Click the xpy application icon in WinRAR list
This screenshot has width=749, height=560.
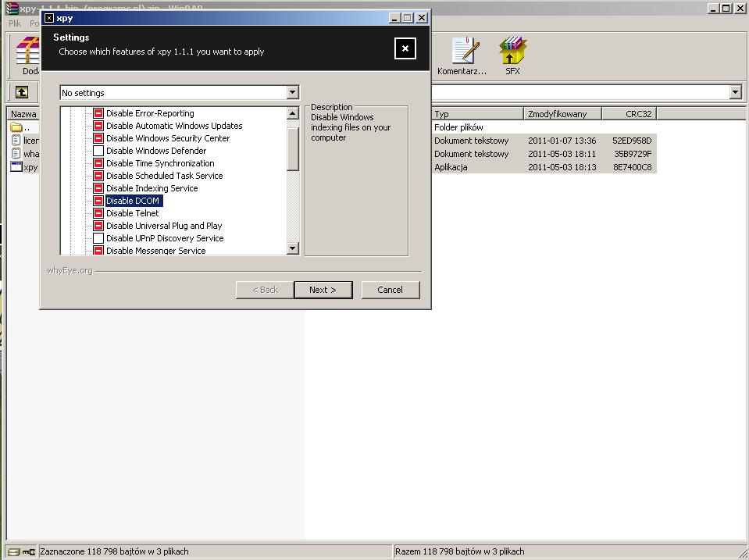coord(16,167)
